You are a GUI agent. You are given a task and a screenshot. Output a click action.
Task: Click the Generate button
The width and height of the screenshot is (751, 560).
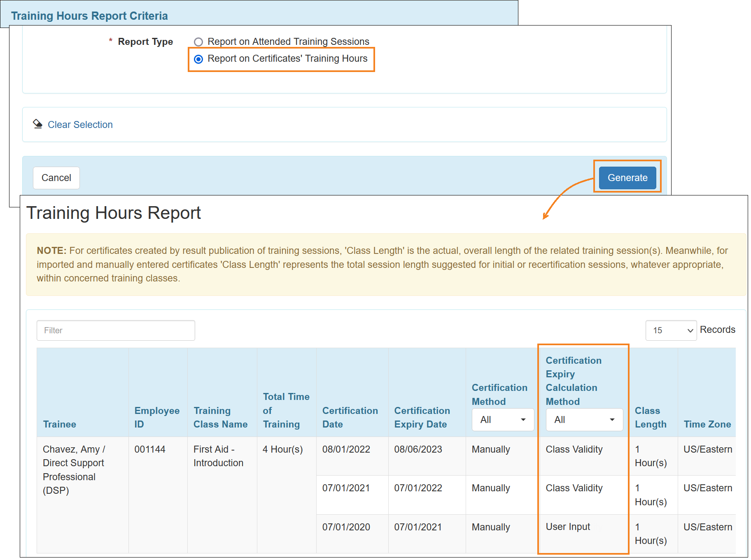pyautogui.click(x=627, y=178)
